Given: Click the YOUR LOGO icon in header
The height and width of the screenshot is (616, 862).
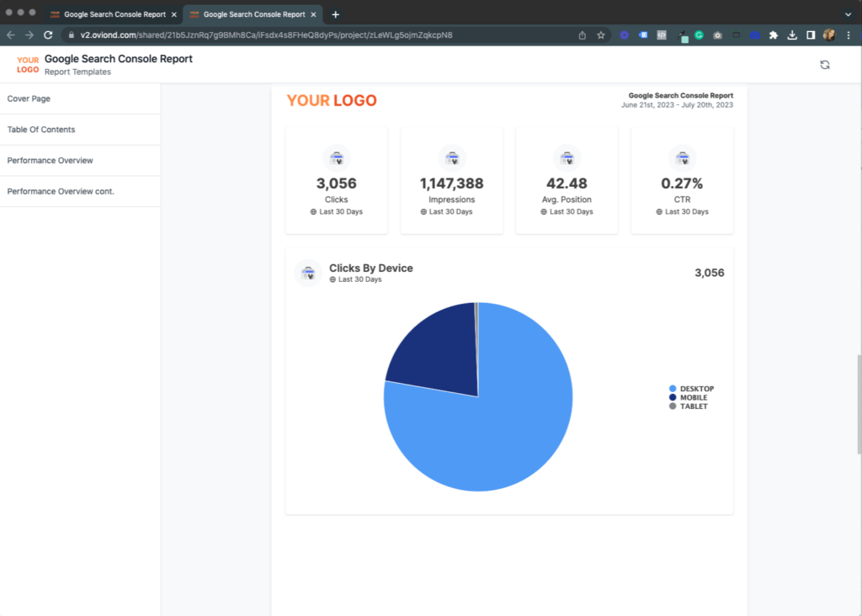Looking at the screenshot, I should [28, 65].
